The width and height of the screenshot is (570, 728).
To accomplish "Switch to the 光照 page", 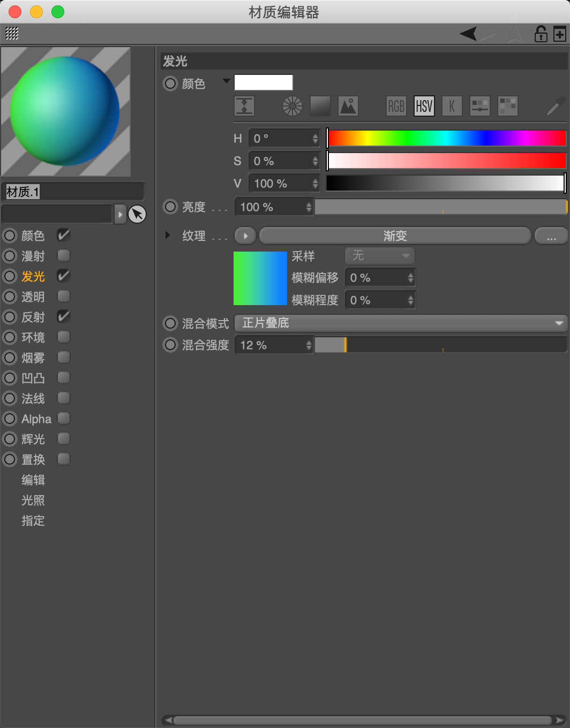I will (33, 500).
